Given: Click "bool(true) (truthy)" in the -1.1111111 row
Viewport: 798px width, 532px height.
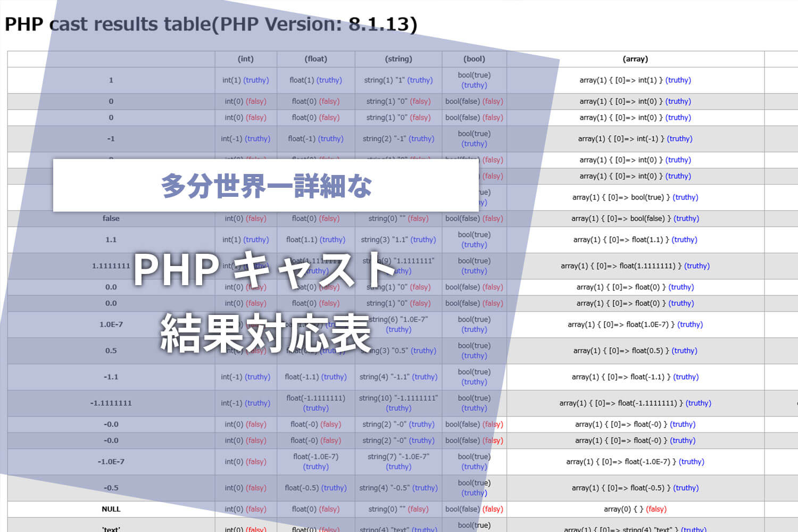Looking at the screenshot, I should [475, 403].
